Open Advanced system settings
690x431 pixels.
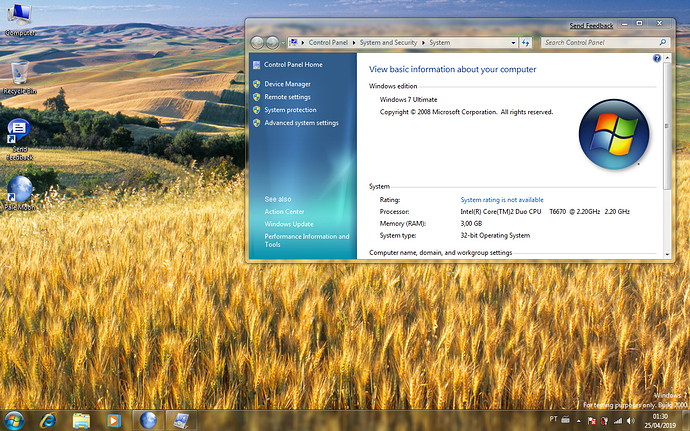point(301,123)
